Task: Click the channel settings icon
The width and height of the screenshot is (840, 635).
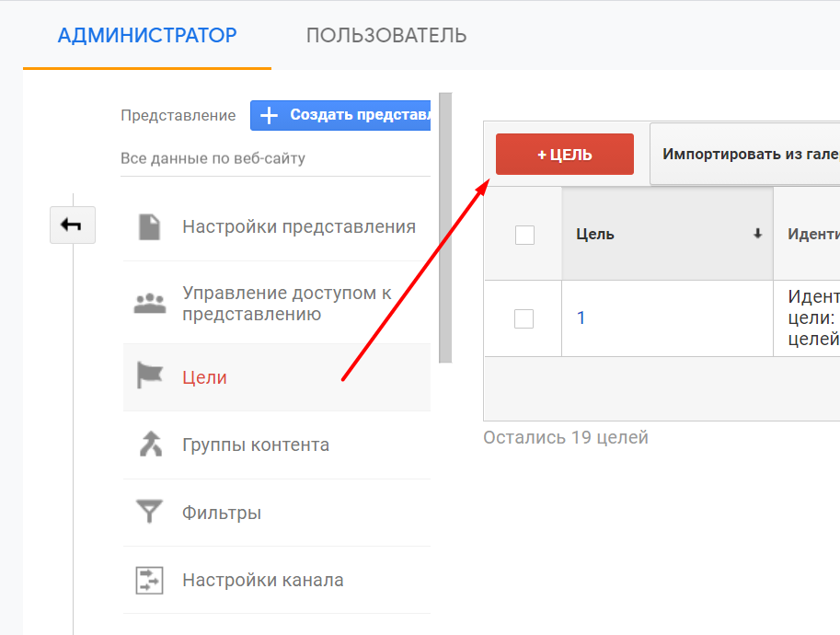Action: click(149, 581)
